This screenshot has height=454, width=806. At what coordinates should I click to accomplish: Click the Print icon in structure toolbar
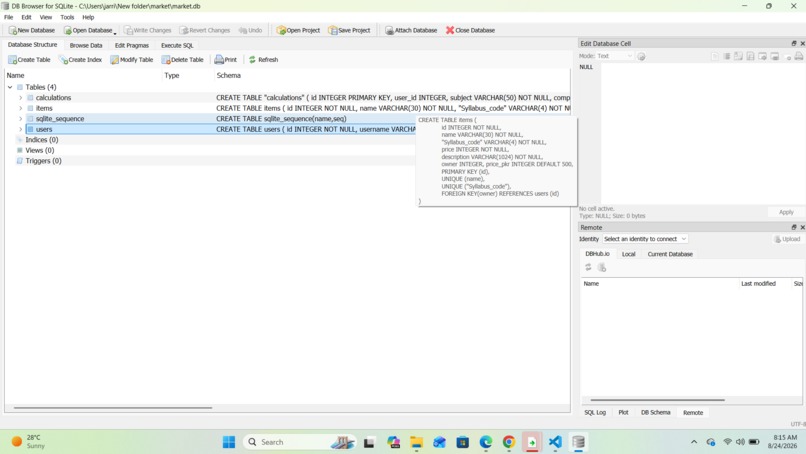pos(219,60)
